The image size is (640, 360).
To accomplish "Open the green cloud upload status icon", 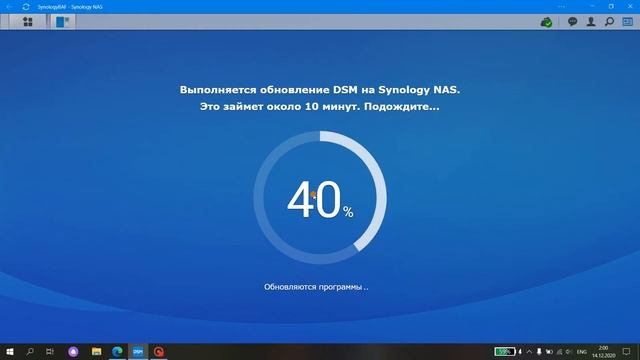I will pyautogui.click(x=546, y=22).
